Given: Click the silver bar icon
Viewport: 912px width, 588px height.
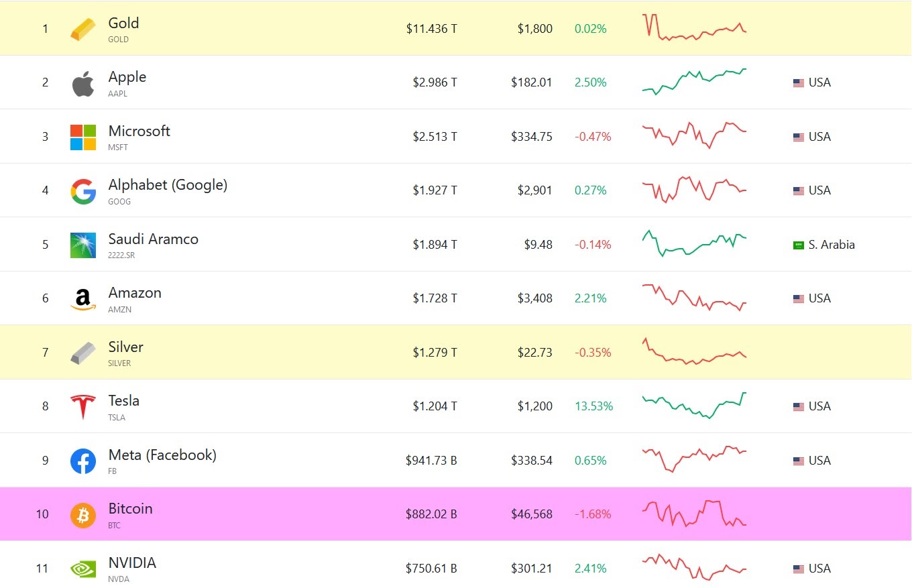Looking at the screenshot, I should (83, 353).
